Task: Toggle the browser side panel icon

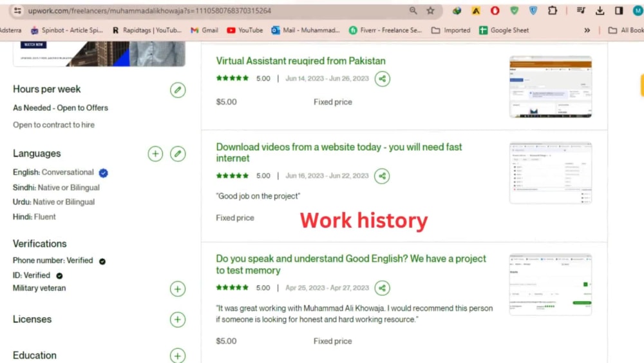Action: (619, 11)
